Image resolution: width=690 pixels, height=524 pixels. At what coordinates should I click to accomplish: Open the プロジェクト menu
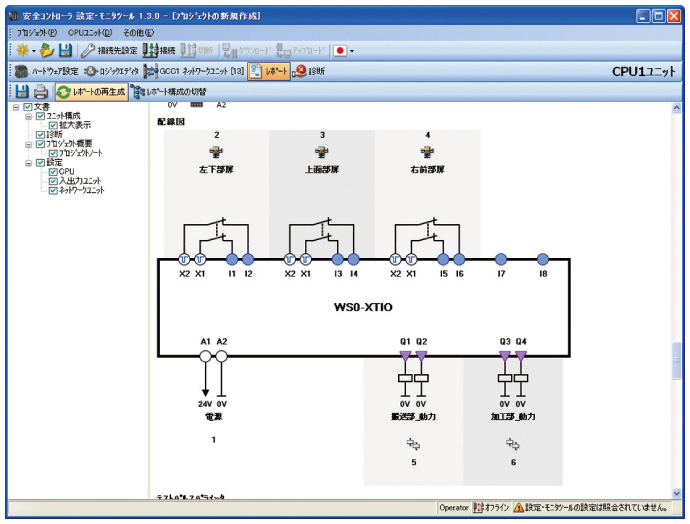pyautogui.click(x=37, y=32)
